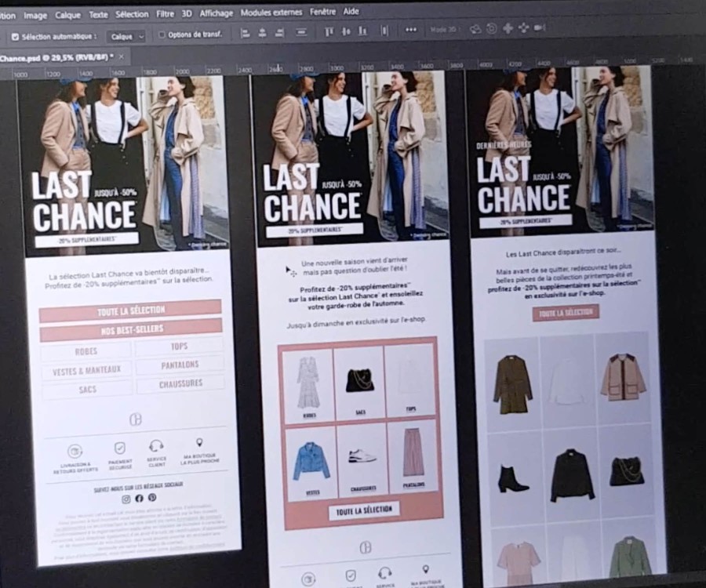Open the three-dots more alignment options

tap(411, 30)
